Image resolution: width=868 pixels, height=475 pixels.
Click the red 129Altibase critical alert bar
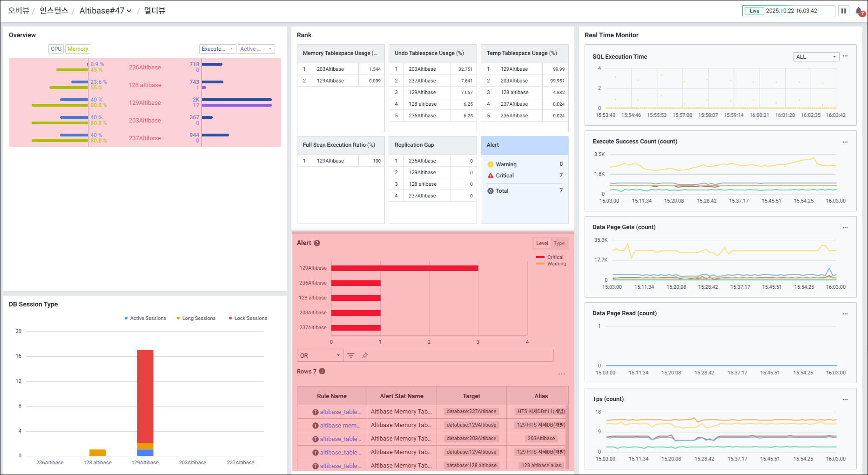(404, 268)
